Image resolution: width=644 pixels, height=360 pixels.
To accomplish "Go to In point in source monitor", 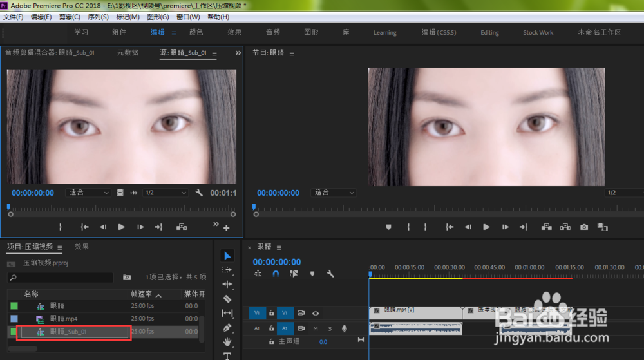I will [84, 227].
